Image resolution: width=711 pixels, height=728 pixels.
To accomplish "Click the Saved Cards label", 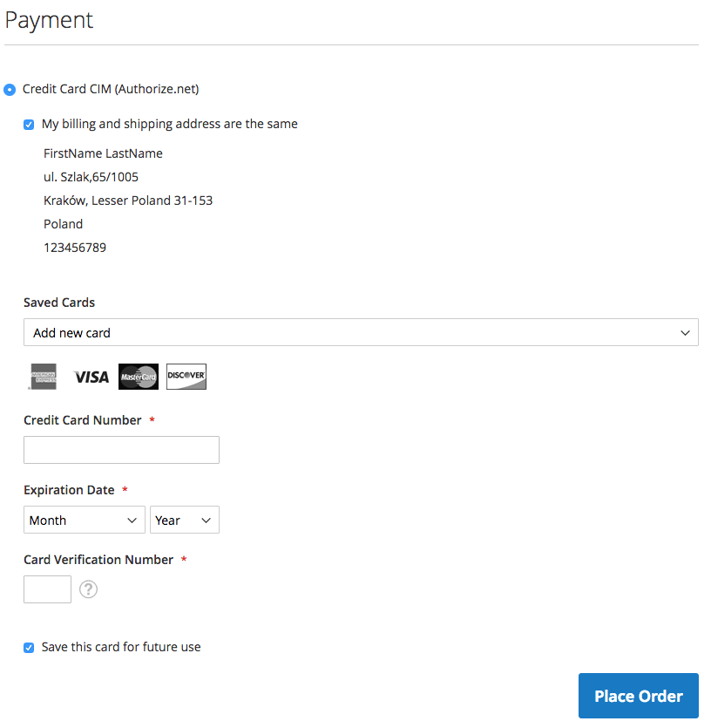I will pos(59,303).
